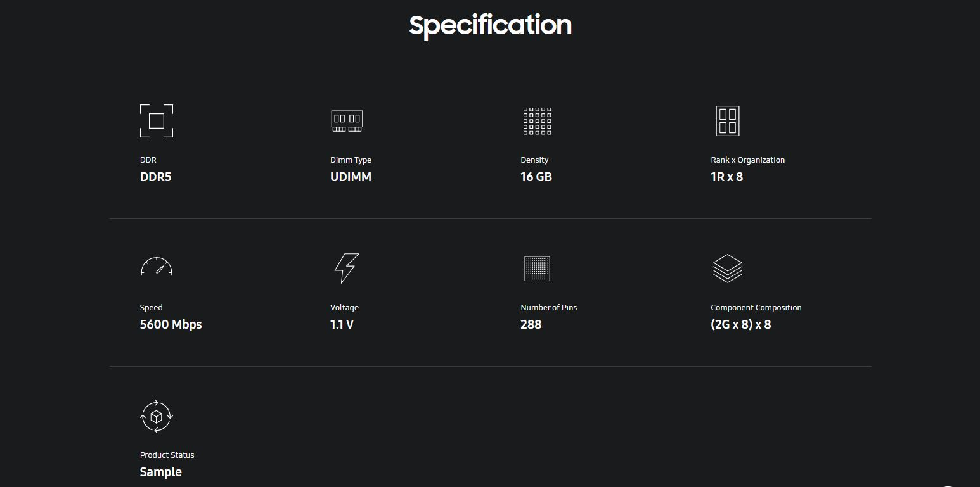Click the Specification heading

[490, 25]
